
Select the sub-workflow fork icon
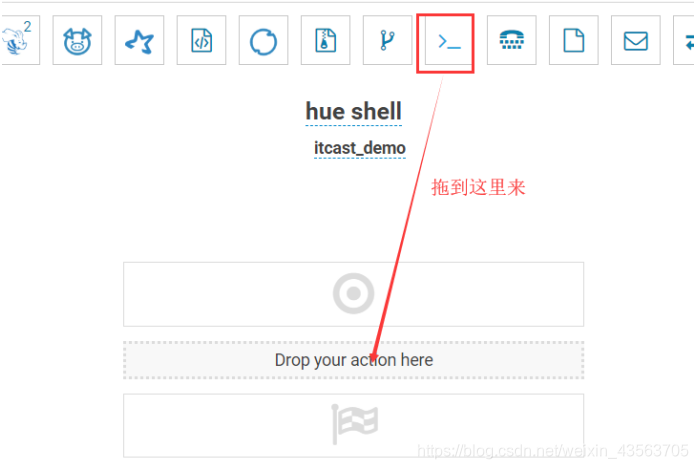click(x=387, y=40)
